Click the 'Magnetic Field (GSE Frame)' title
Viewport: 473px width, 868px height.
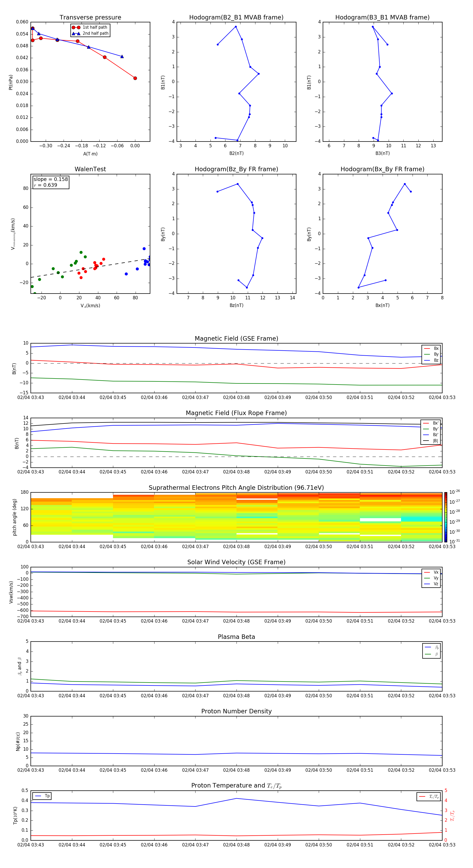236,339
